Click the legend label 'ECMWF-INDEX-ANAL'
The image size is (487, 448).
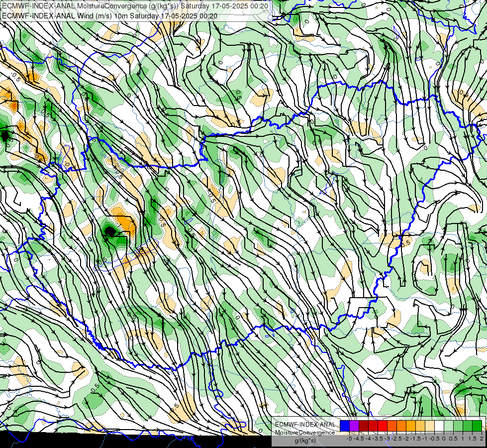point(305,425)
